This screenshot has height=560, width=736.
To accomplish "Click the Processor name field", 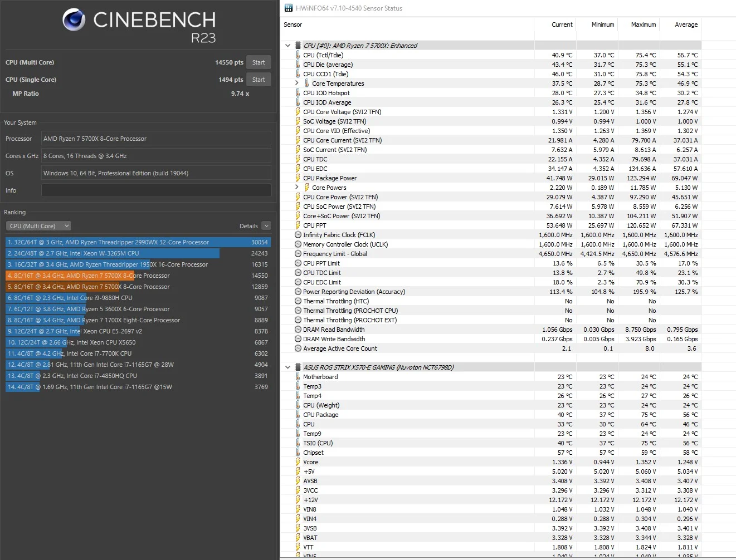I will point(156,139).
